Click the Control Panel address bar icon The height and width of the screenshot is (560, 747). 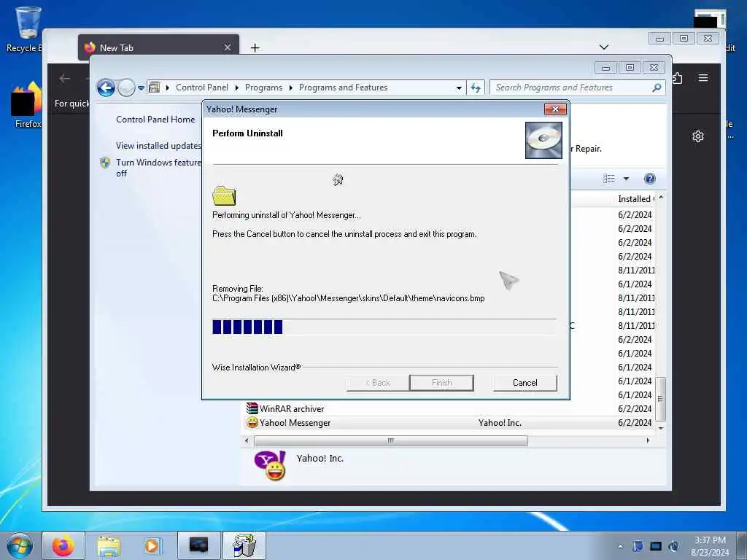(155, 87)
